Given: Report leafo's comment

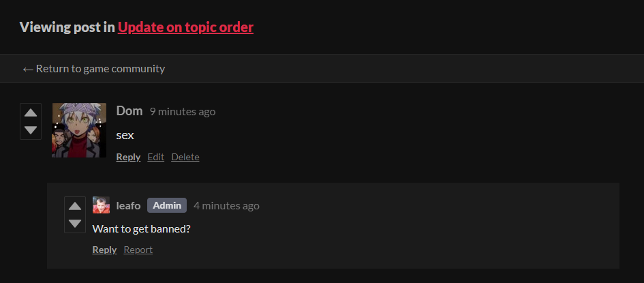Looking at the screenshot, I should (138, 250).
